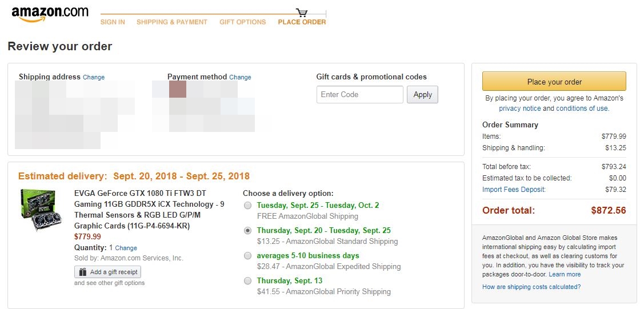Viewport: 644px width, 309px height.
Task: Go to the SIGN IN step
Action: 113,22
